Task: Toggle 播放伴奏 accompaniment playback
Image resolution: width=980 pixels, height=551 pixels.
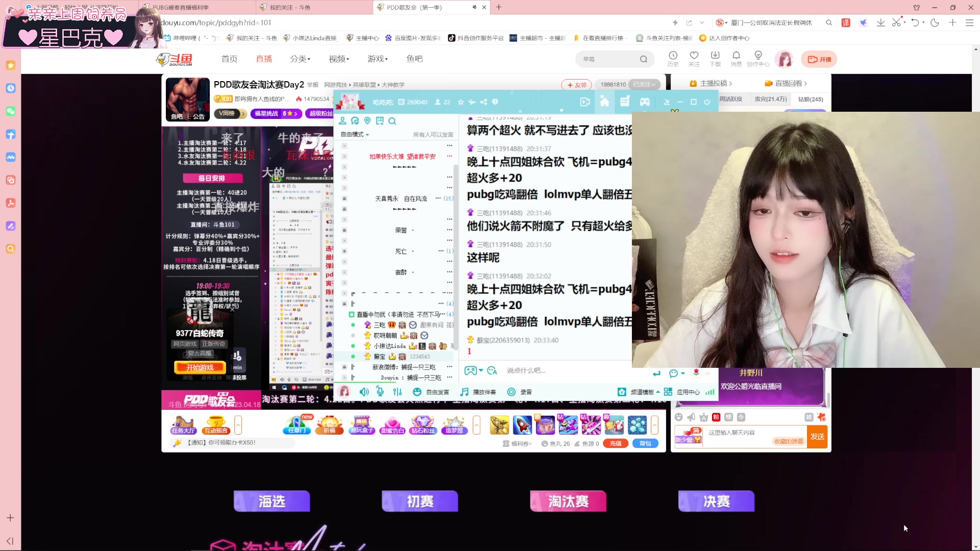Action: [478, 392]
